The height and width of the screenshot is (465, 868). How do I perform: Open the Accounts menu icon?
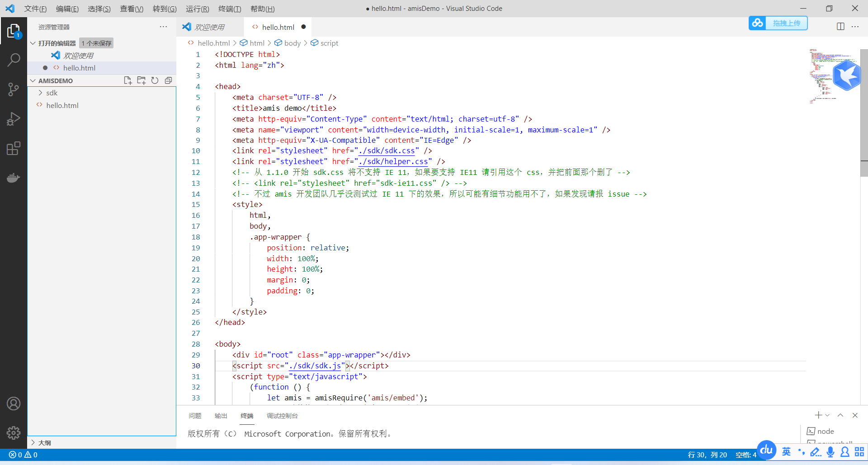[x=14, y=404]
